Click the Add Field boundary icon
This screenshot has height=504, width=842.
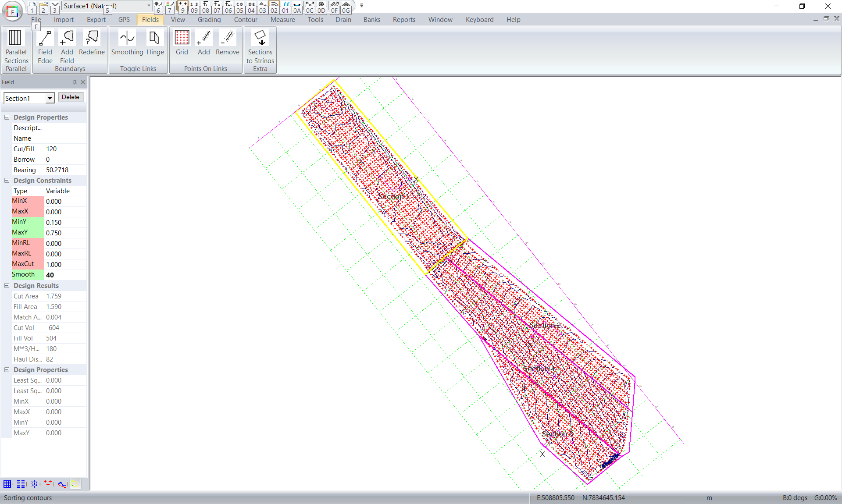[67, 45]
